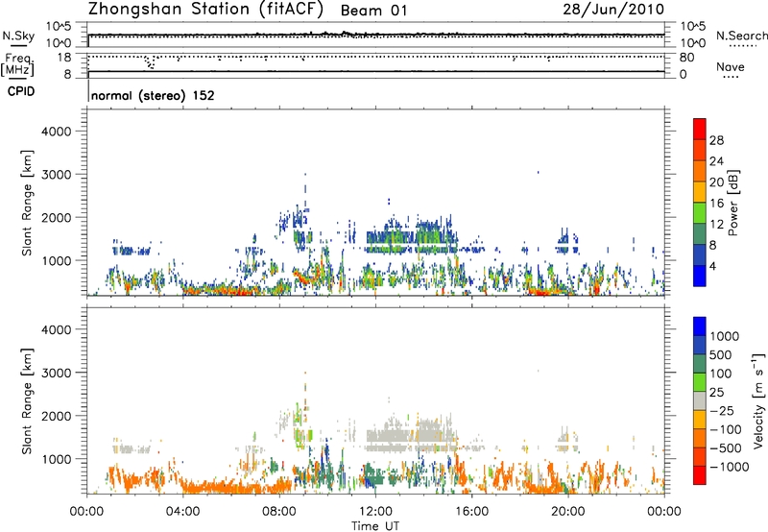This screenshot has height=532, width=768.
Task: Click the '4' tick on the Power colorbar
Action: pos(713,266)
